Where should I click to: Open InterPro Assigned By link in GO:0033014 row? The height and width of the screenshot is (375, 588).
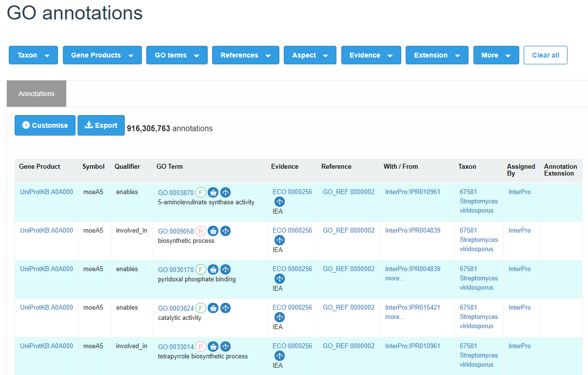tap(520, 346)
